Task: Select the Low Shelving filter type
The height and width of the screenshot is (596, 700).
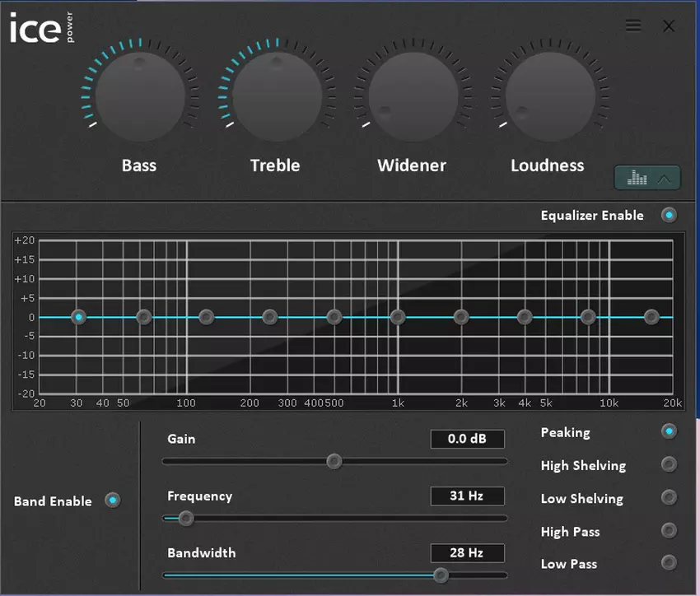Action: point(669,498)
